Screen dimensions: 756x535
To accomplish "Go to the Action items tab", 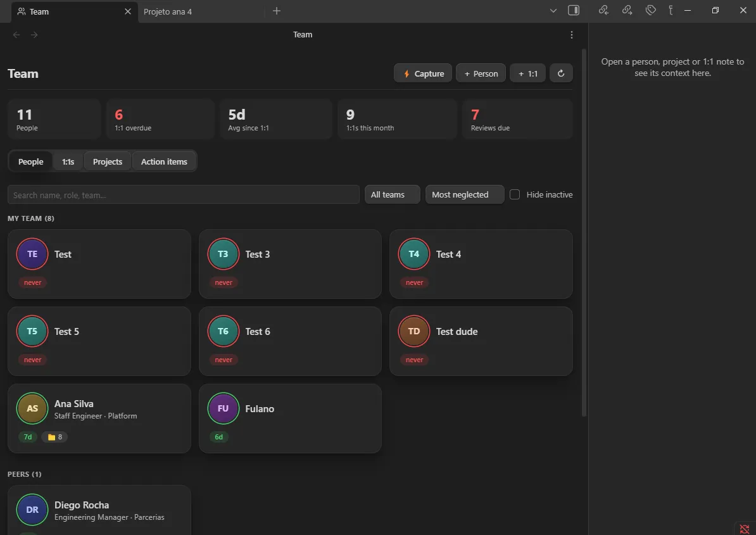I will (164, 161).
